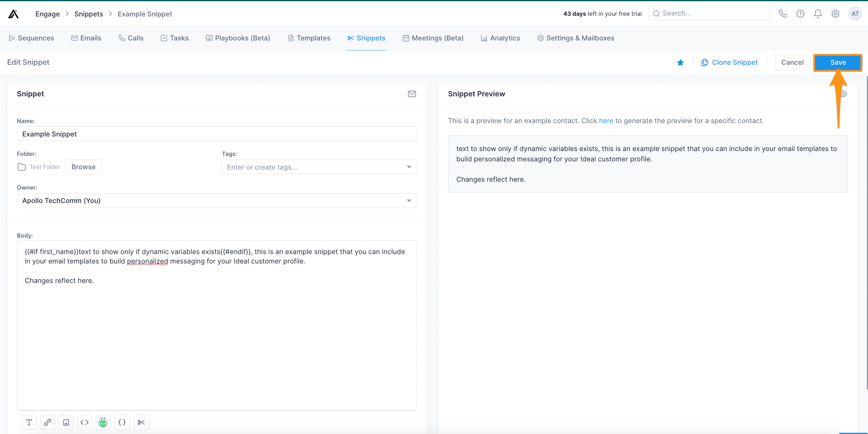Toggle the eye icon in Snippet Preview
This screenshot has height=434, width=868.
[x=844, y=94]
